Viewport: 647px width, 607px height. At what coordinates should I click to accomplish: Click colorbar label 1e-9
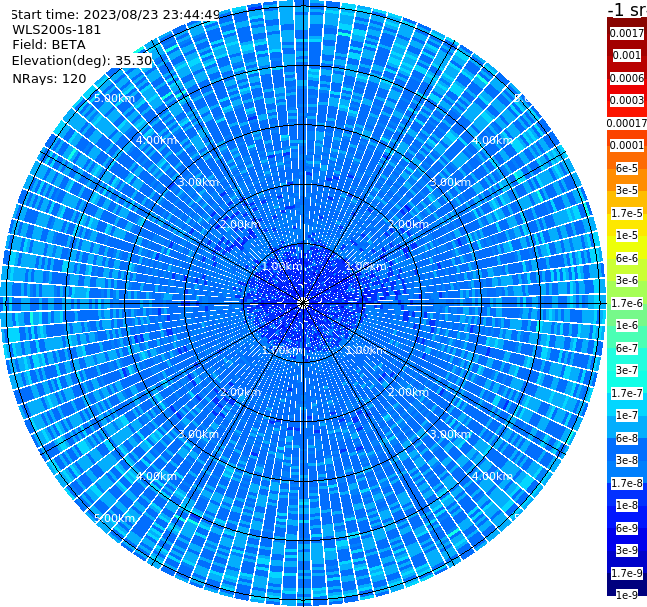[x=627, y=595]
